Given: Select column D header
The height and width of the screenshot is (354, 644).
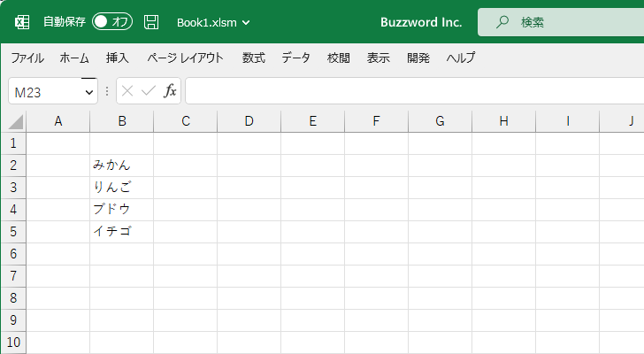Looking at the screenshot, I should point(249,121).
